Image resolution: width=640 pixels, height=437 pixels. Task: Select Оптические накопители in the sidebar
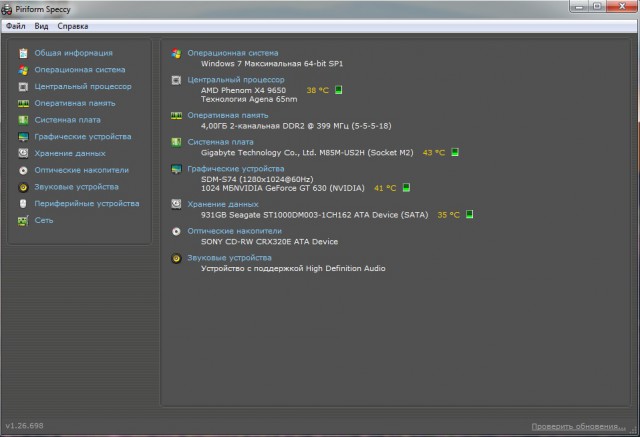coord(82,170)
